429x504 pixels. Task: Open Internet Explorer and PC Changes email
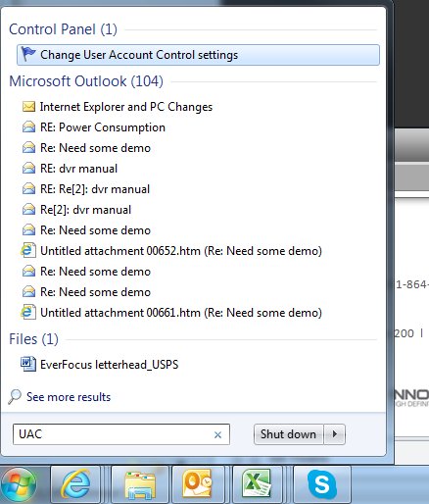[x=126, y=107]
